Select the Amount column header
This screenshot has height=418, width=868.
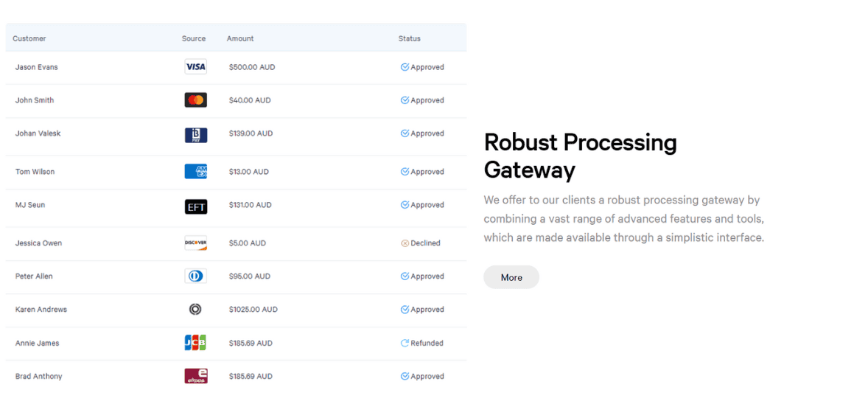coord(240,38)
